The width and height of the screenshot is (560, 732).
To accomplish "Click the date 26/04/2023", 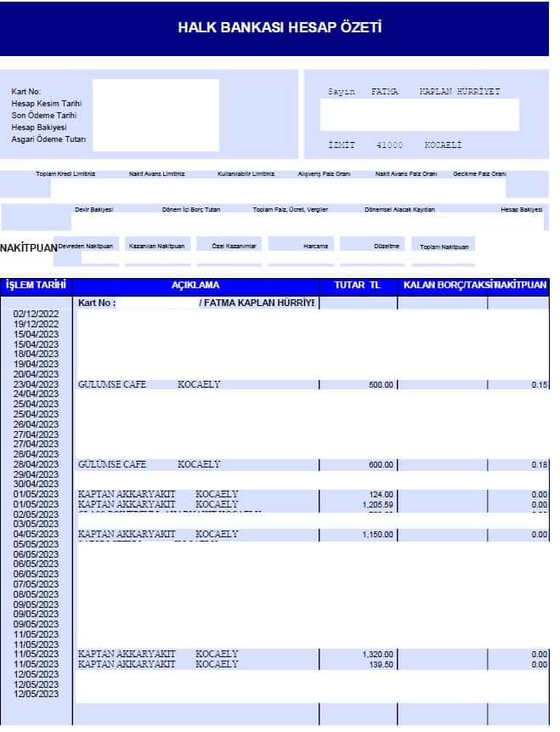I will [x=36, y=424].
